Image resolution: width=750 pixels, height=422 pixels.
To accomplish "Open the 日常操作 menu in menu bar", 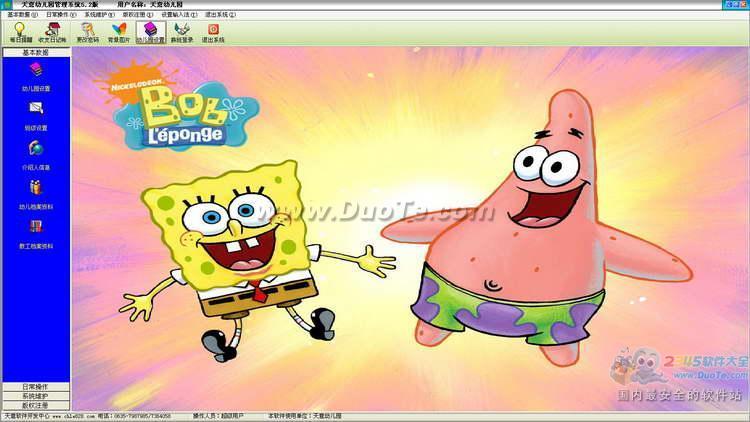I will [x=61, y=15].
